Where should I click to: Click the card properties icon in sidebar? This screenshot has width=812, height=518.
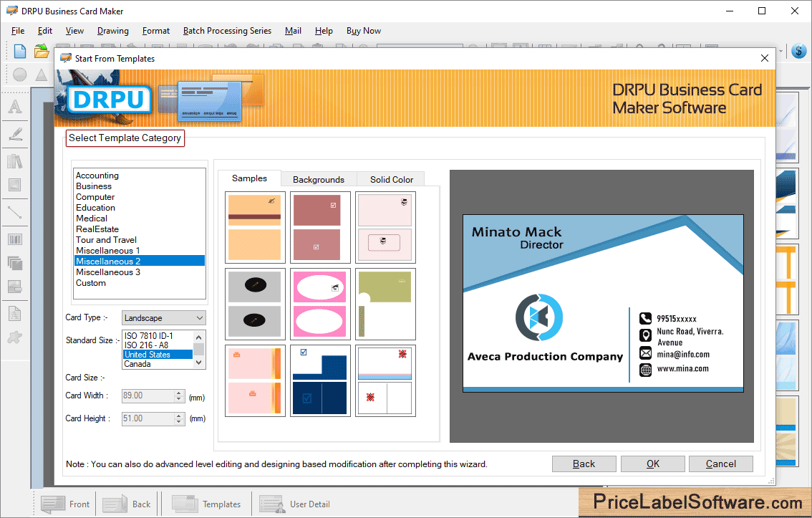(x=15, y=287)
